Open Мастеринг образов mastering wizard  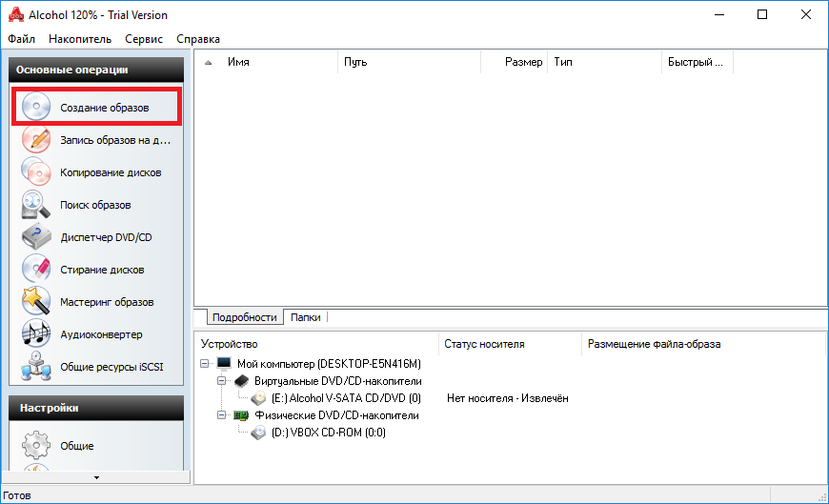point(106,302)
